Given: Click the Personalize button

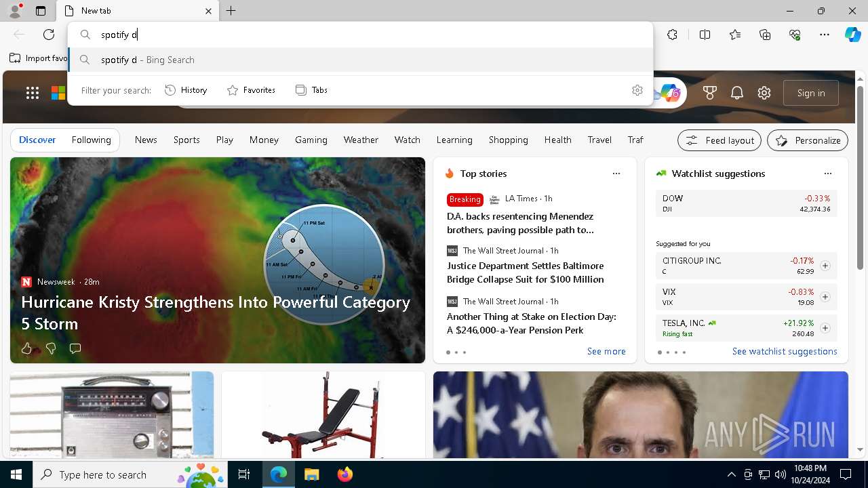Looking at the screenshot, I should pos(808,140).
